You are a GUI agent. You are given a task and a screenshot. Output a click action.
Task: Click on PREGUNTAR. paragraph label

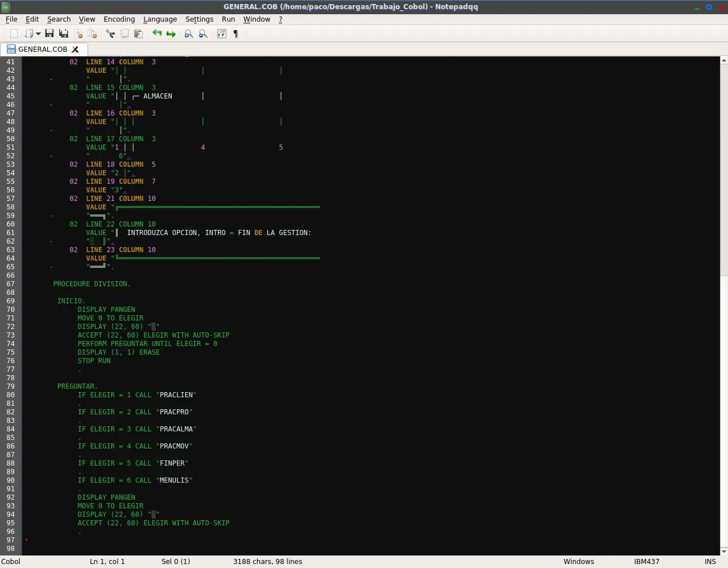coord(77,386)
